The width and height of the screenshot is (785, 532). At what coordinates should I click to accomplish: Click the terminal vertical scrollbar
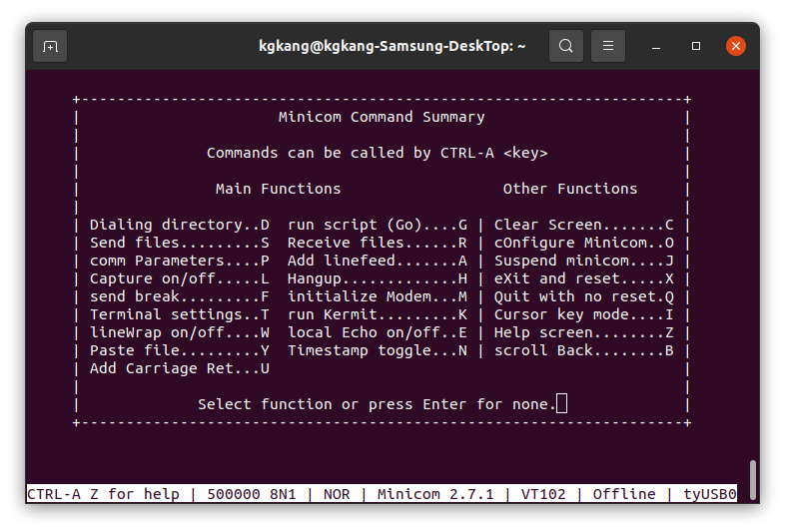[x=752, y=480]
